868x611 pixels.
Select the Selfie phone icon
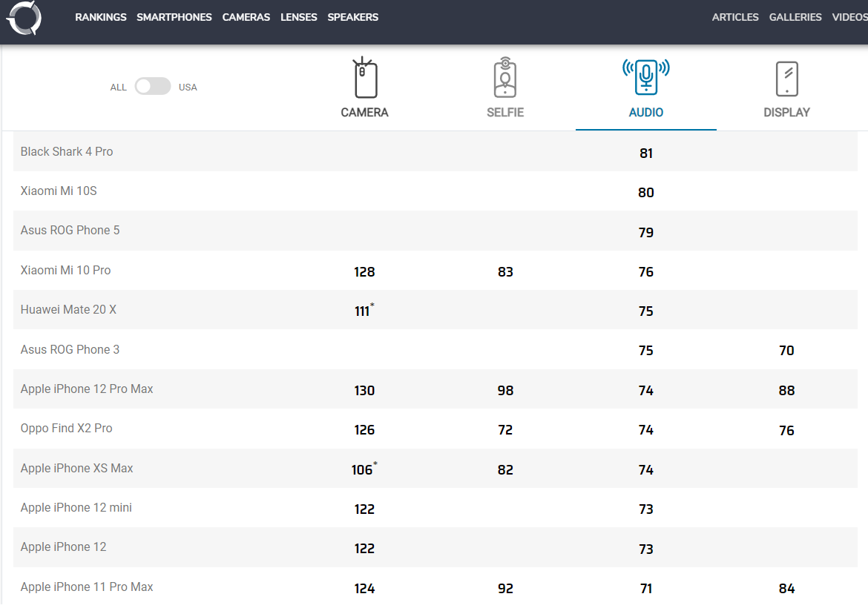505,77
